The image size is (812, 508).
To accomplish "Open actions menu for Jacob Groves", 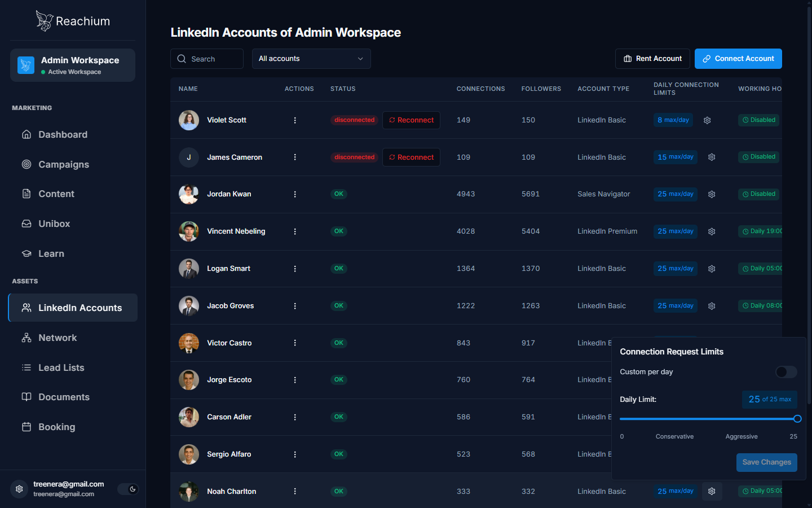I will pyautogui.click(x=295, y=306).
